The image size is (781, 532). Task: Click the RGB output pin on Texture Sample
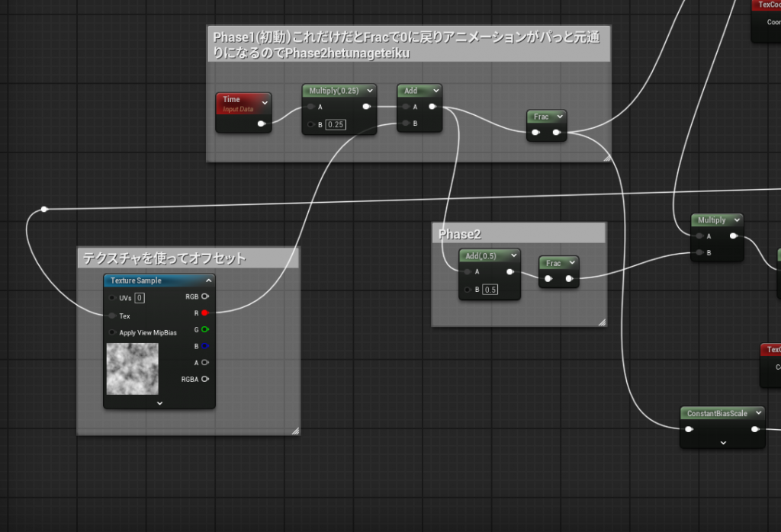[x=204, y=296]
